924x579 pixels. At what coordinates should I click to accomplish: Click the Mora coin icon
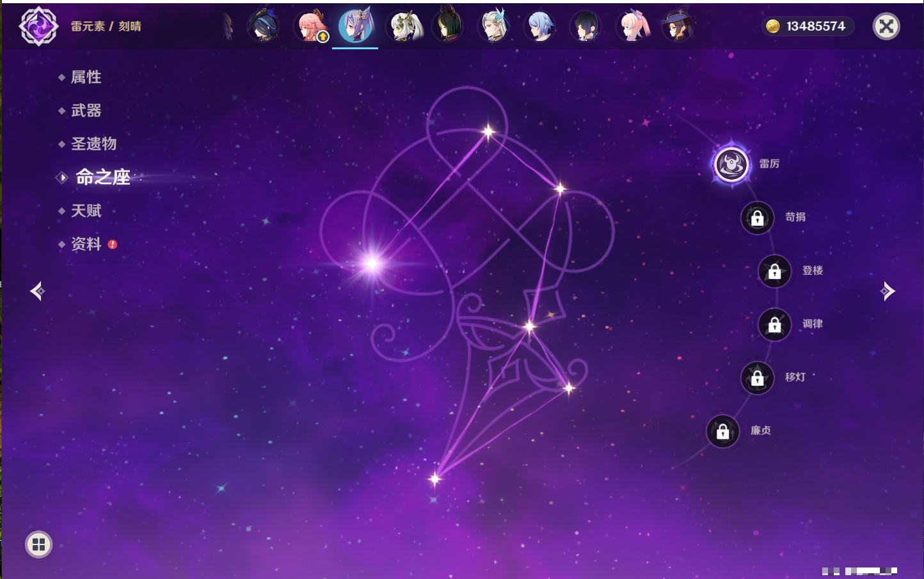773,26
